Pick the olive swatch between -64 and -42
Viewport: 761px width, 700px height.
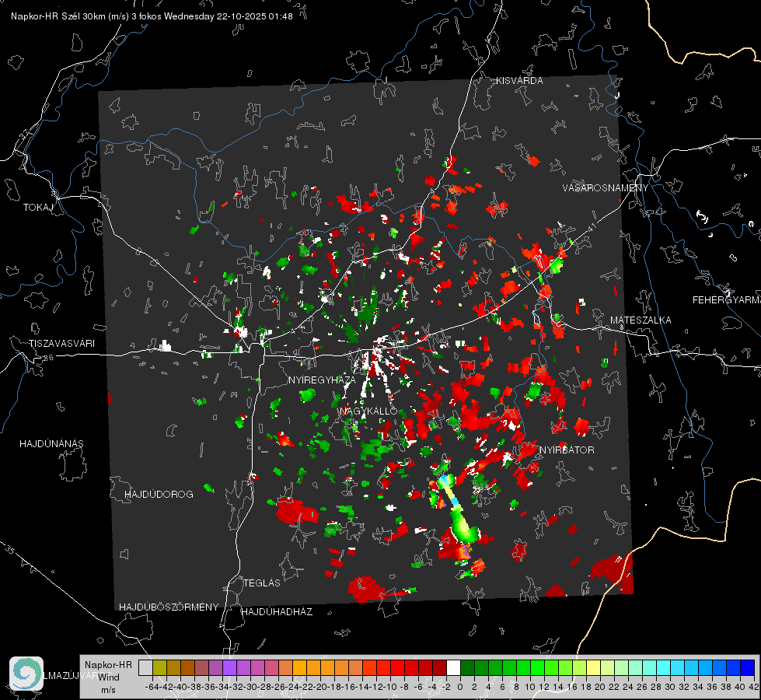point(159,667)
